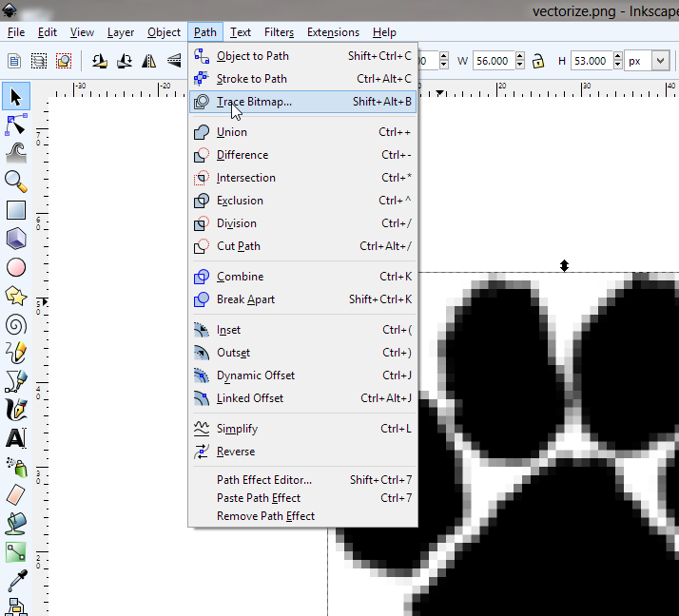679x616 pixels.
Task: Select the Selector arrow tool
Action: (16, 96)
